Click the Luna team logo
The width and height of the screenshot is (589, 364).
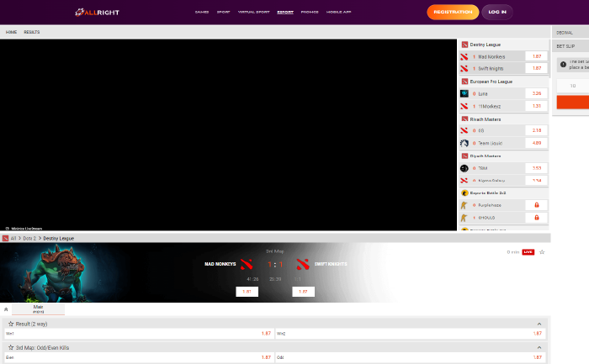pos(464,93)
